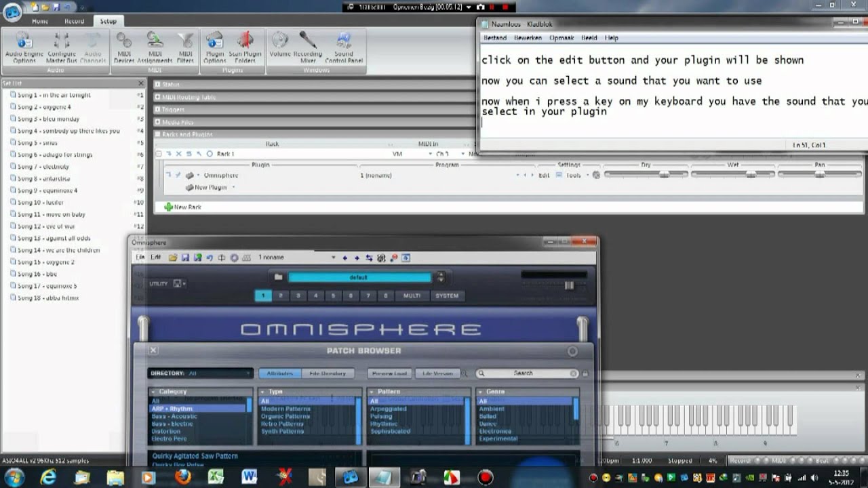Open Firefox from the taskbar

[x=183, y=477]
